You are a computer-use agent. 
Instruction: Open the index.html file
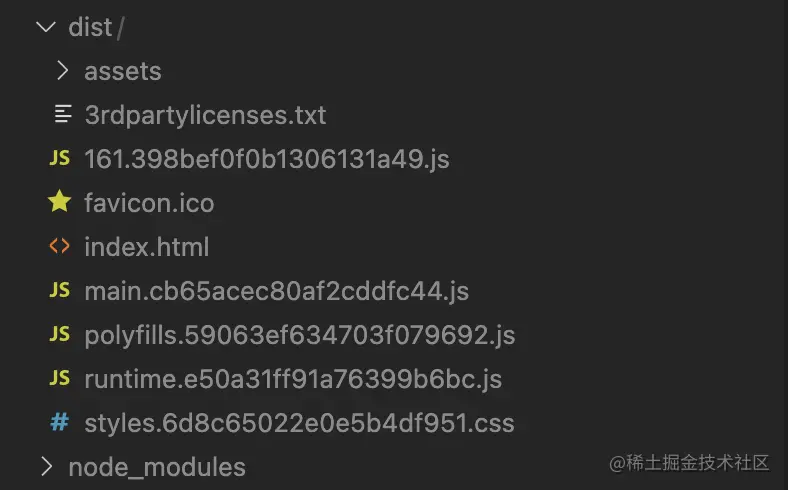tap(147, 247)
